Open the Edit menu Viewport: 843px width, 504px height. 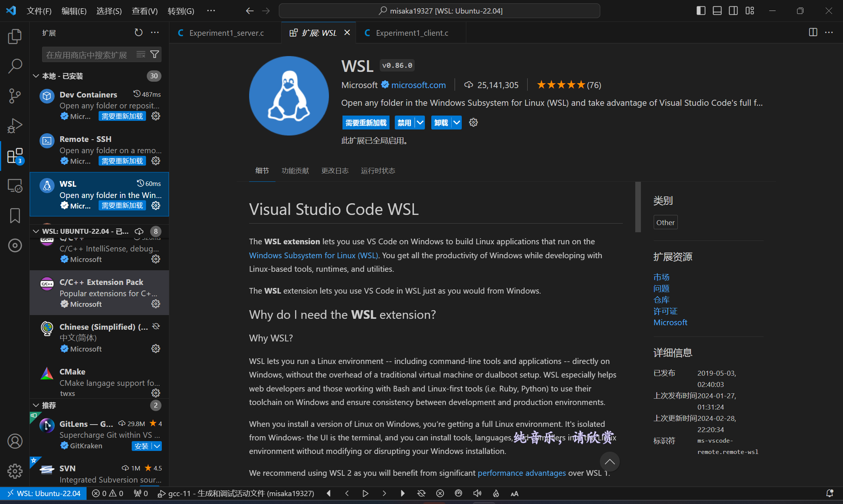click(x=74, y=11)
